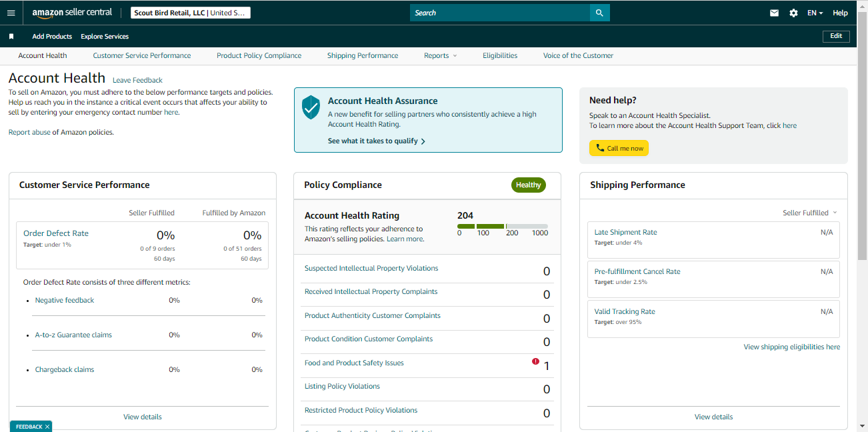The height and width of the screenshot is (432, 868).
Task: Open the hamburger main menu
Action: click(x=11, y=13)
